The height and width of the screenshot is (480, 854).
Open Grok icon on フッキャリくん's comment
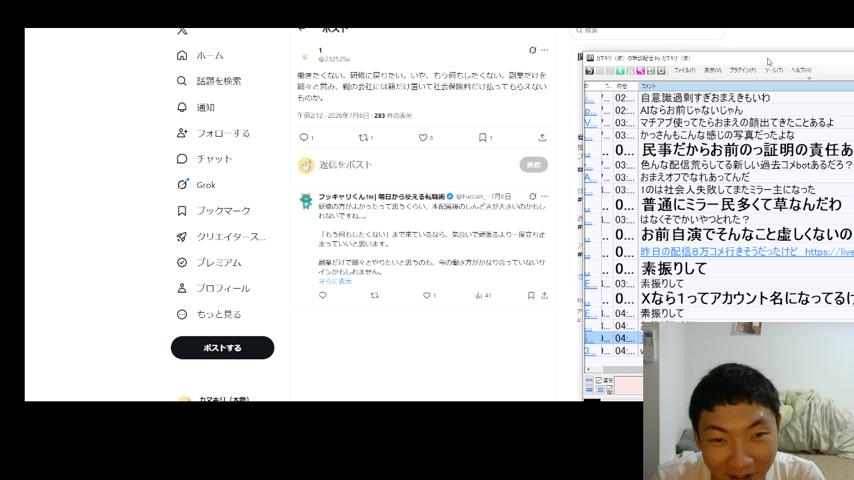point(533,196)
